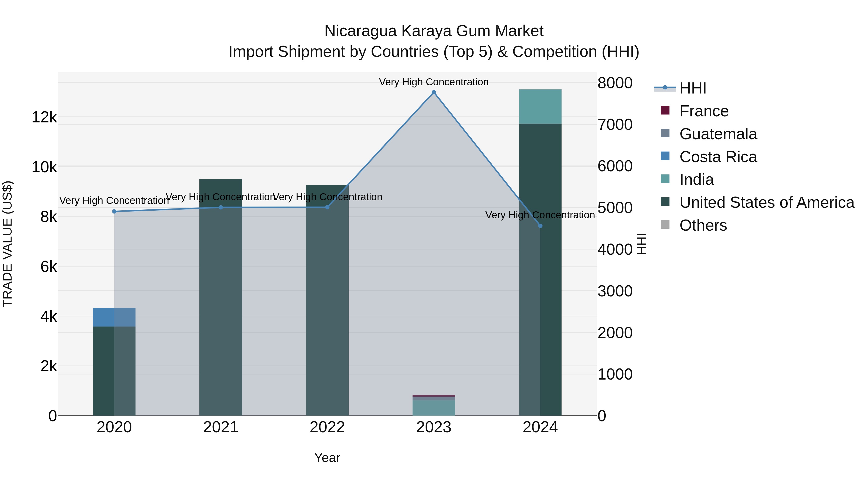
Task: Click the Very High Concentration label near 2024
Action: (540, 215)
